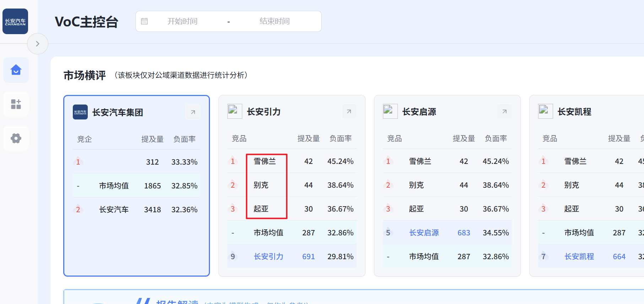Click rank 5 badge beside 长安启源

click(x=388, y=233)
